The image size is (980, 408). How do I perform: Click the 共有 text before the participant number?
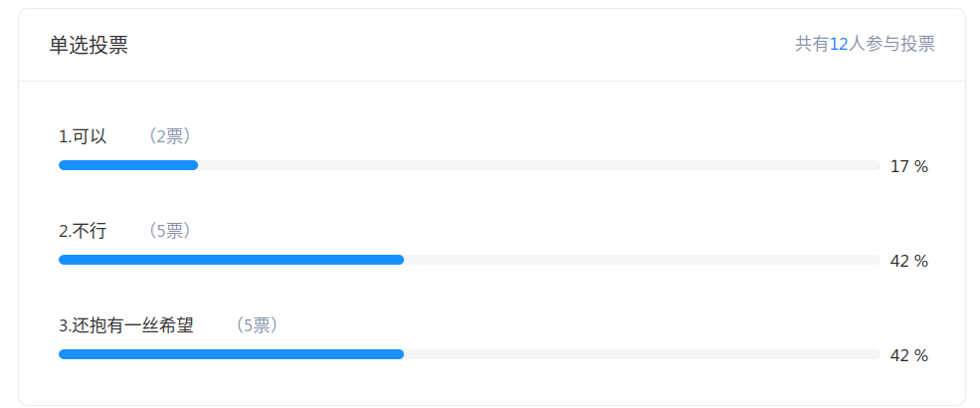[811, 44]
